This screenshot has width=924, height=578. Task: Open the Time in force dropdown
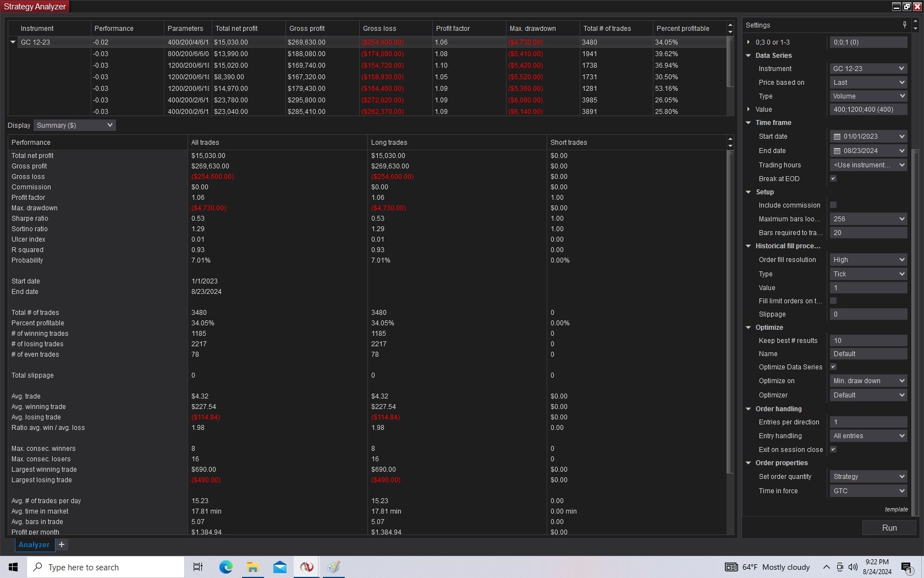pyautogui.click(x=868, y=491)
